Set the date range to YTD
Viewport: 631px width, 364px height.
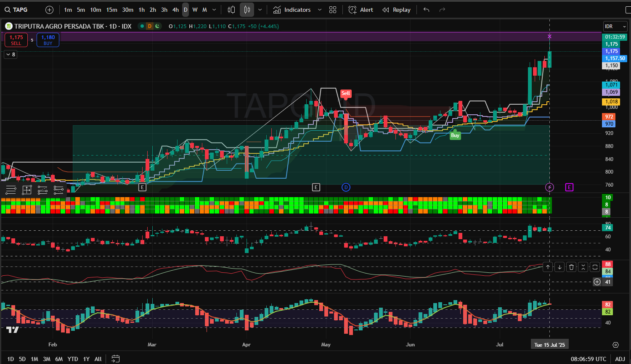click(73, 359)
